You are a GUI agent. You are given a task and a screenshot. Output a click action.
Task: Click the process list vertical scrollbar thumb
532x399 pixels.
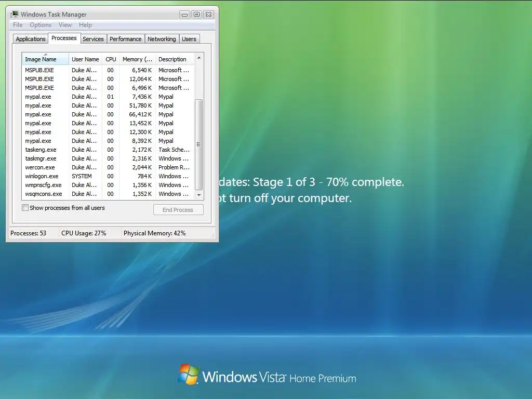[199, 144]
